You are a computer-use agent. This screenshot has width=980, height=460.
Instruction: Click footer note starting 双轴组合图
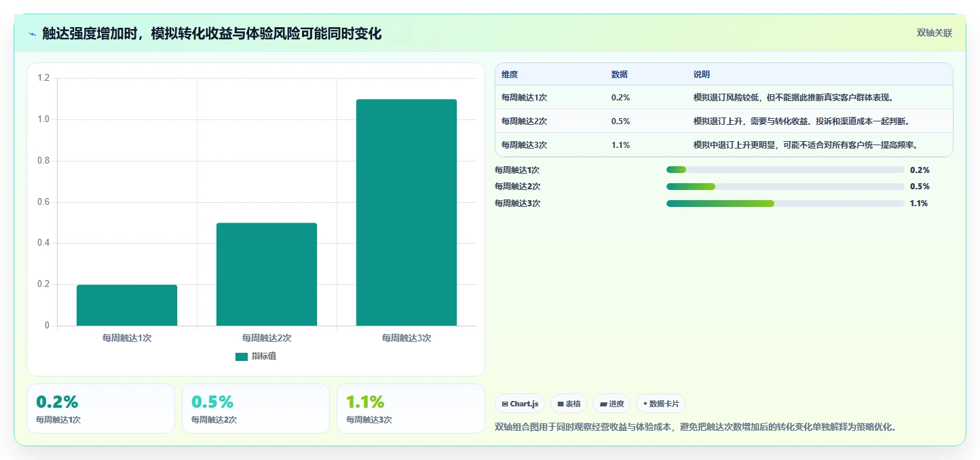697,427
